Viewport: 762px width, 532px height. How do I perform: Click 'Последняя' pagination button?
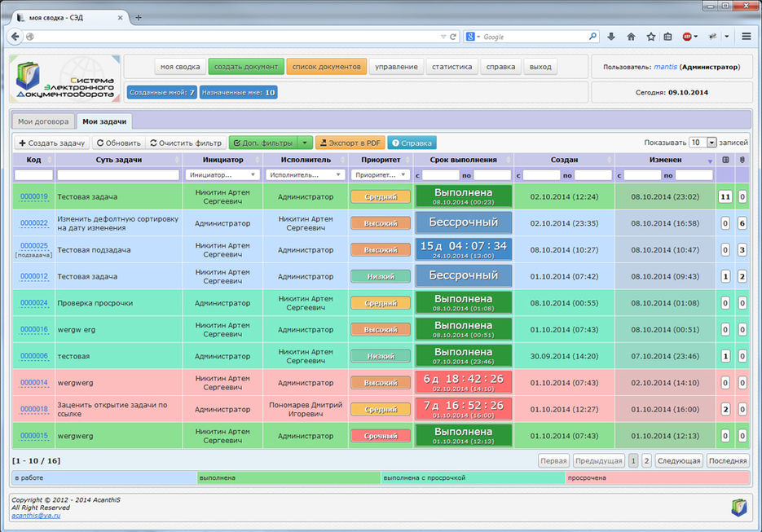(x=728, y=460)
